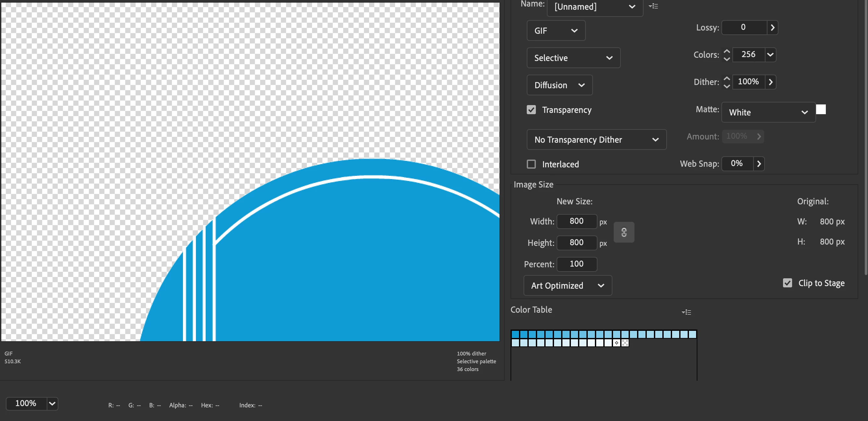
Task: Open the 100% zoom level dropdown
Action: pyautogui.click(x=52, y=403)
